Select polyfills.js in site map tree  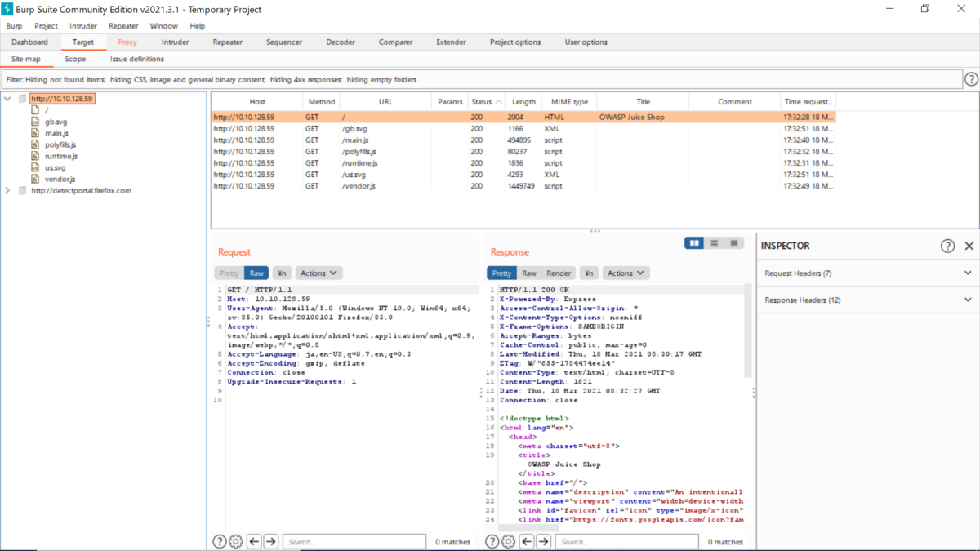click(60, 144)
